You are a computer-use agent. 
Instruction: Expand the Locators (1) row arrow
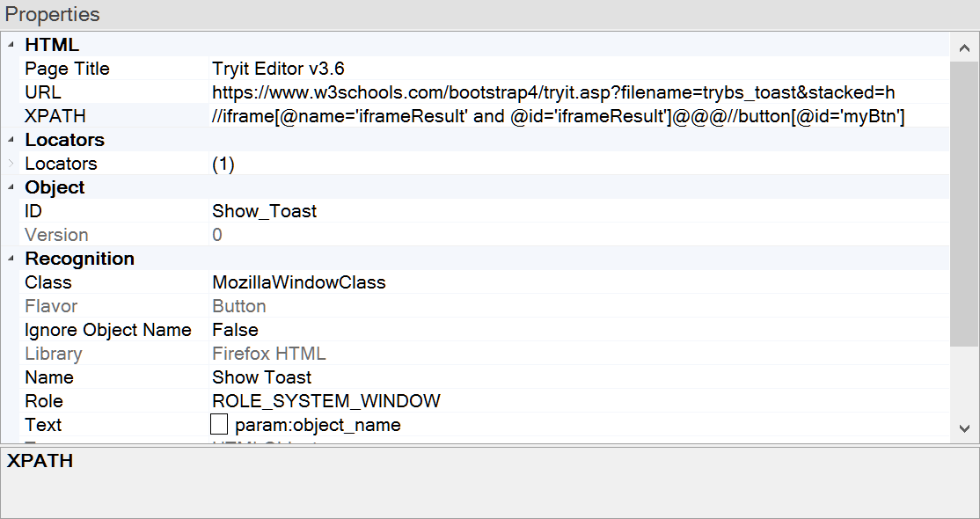[11, 164]
